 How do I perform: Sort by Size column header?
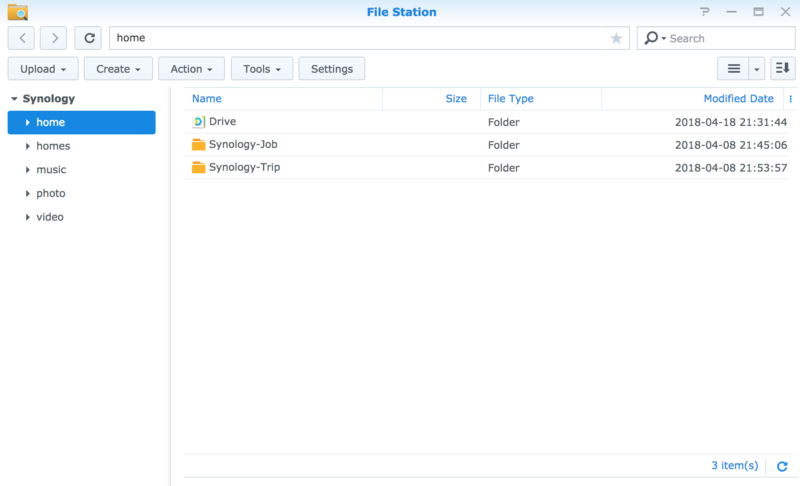456,98
